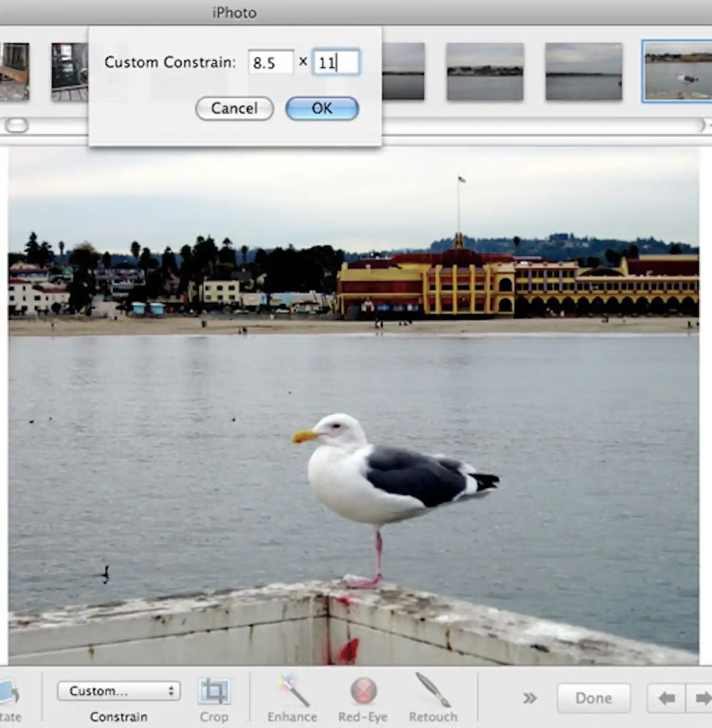Click Done to finish editing
712x728 pixels.
pos(593,698)
